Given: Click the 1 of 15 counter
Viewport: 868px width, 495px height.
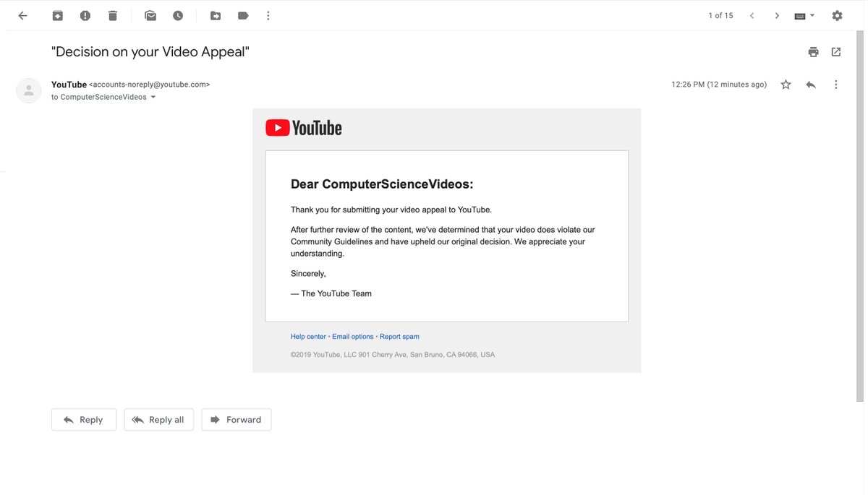Looking at the screenshot, I should (720, 16).
